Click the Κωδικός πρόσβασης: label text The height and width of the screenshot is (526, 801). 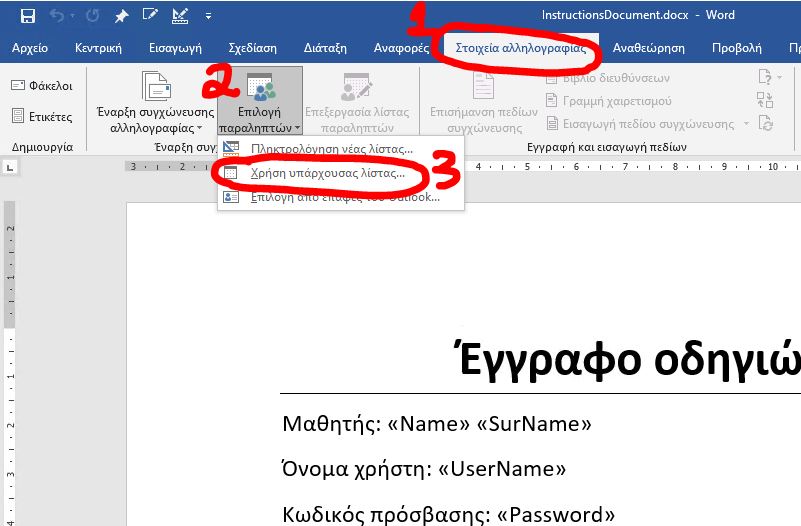click(x=386, y=514)
